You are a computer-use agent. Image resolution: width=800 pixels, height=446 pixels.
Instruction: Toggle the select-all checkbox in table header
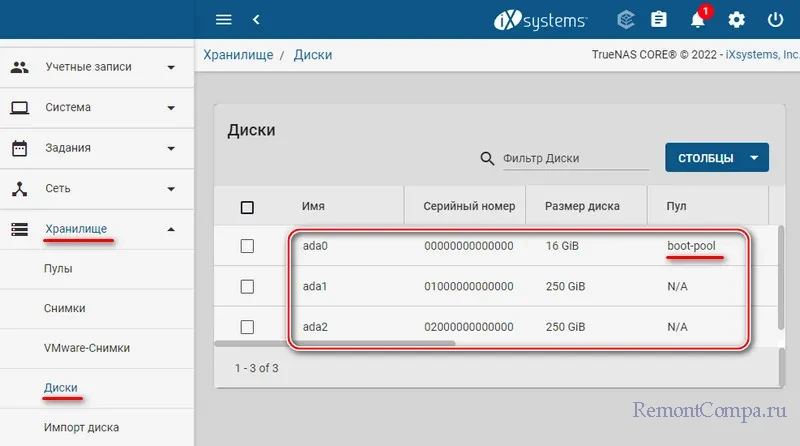coord(247,207)
